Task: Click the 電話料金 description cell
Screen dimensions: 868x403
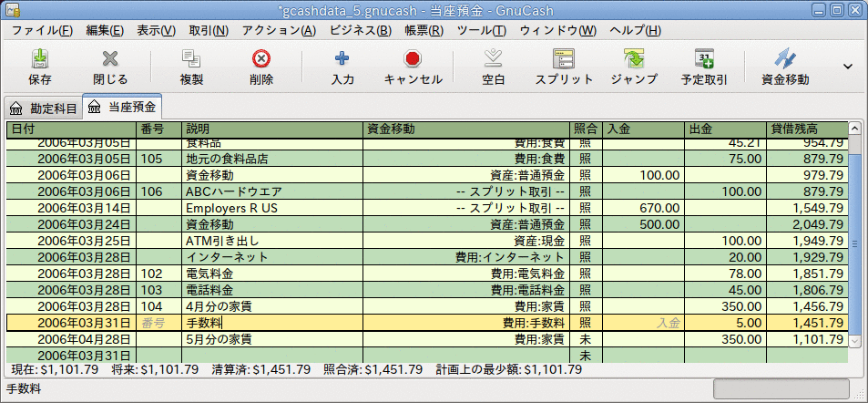Action: pyautogui.click(x=271, y=290)
